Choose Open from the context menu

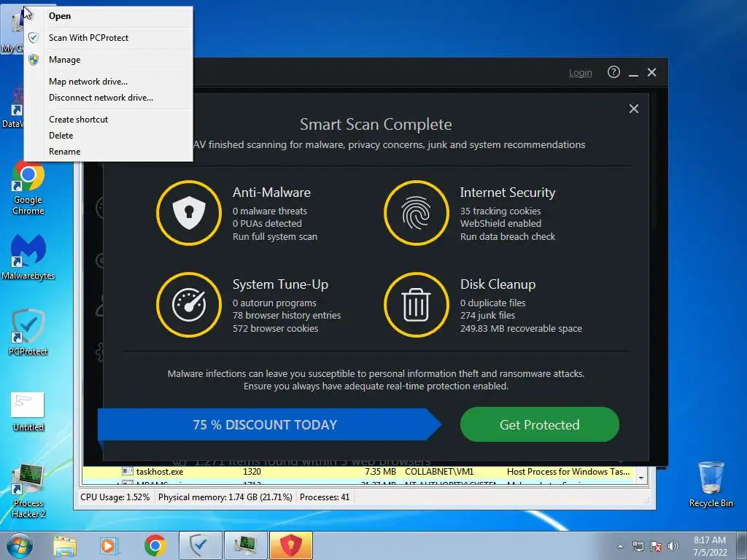tap(109, 16)
